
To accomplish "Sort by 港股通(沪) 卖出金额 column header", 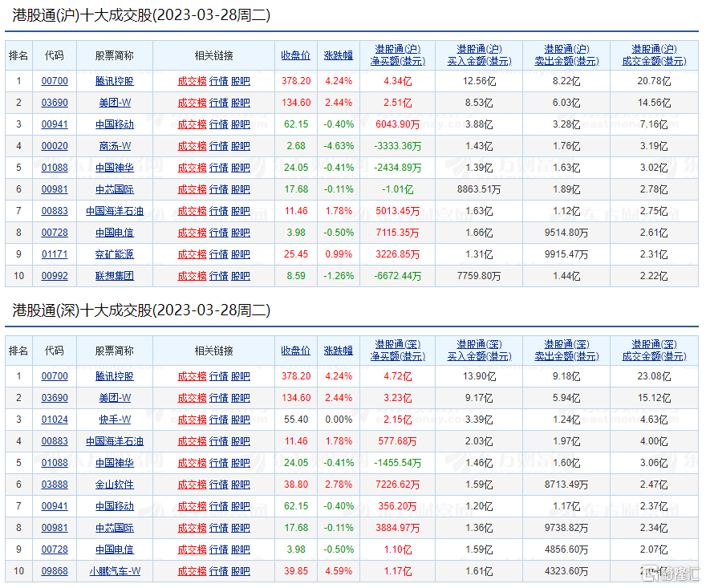I will (x=566, y=55).
